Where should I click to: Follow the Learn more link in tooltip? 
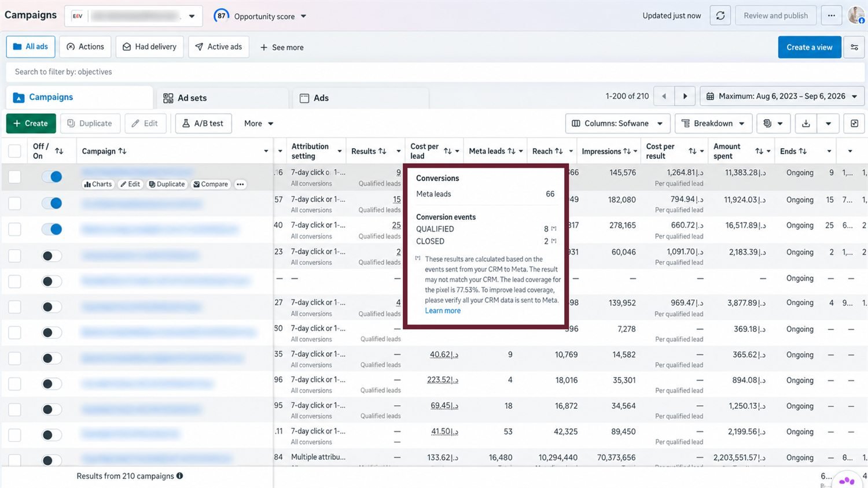[x=443, y=310]
